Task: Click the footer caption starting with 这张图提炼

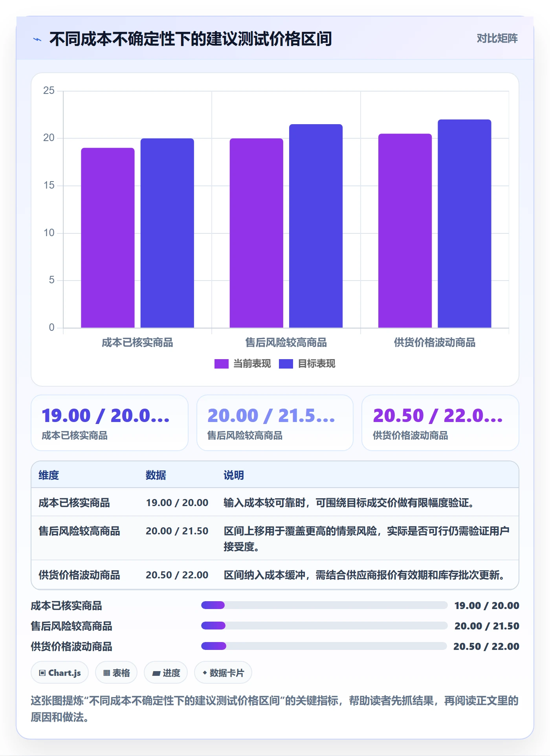Action: tap(275, 708)
